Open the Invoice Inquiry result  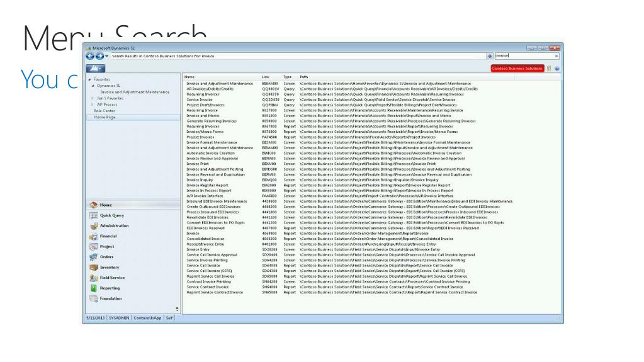click(200, 179)
